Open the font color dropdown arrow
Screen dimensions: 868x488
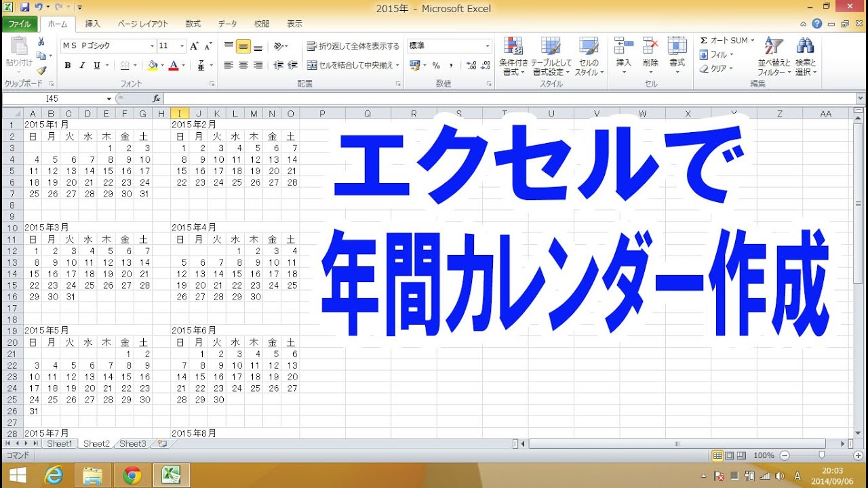pos(183,66)
